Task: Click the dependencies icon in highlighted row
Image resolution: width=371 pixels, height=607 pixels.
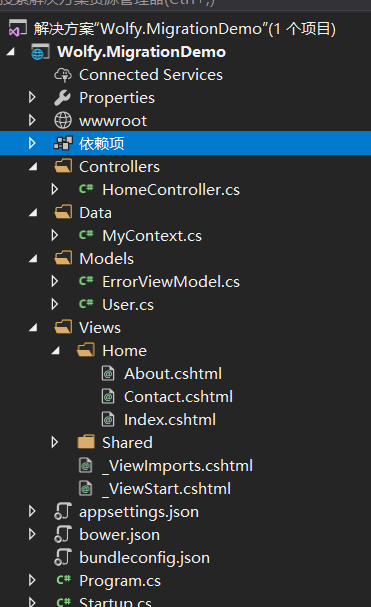Action: point(63,143)
